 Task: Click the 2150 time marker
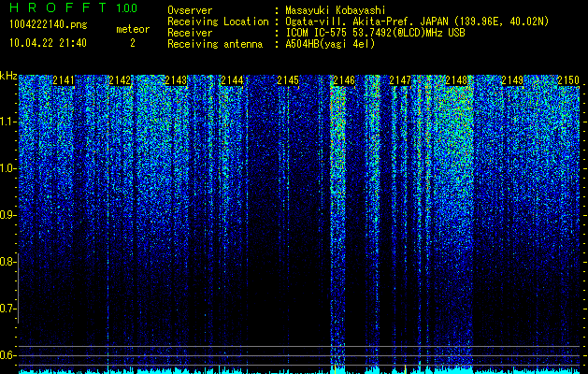pos(568,80)
